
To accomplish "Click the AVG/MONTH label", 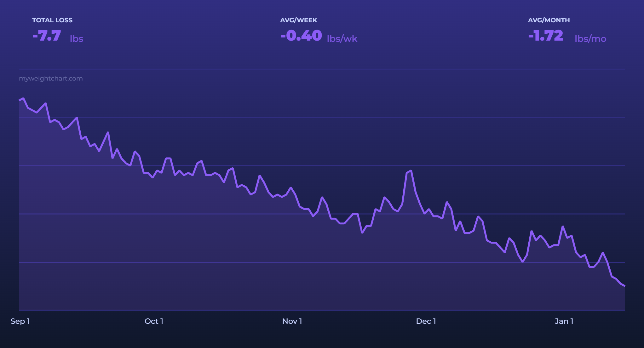I will [x=549, y=20].
